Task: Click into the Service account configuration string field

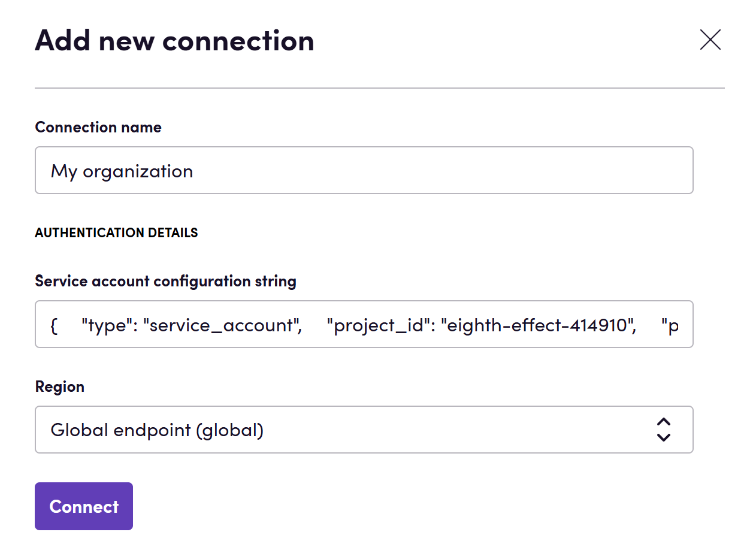Action: tap(364, 324)
